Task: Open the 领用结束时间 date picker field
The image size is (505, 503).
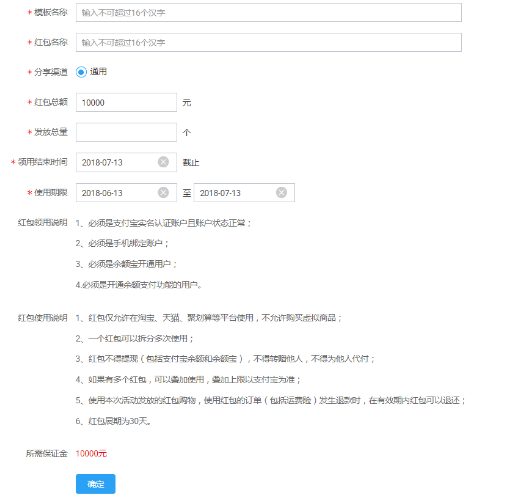Action: point(126,162)
